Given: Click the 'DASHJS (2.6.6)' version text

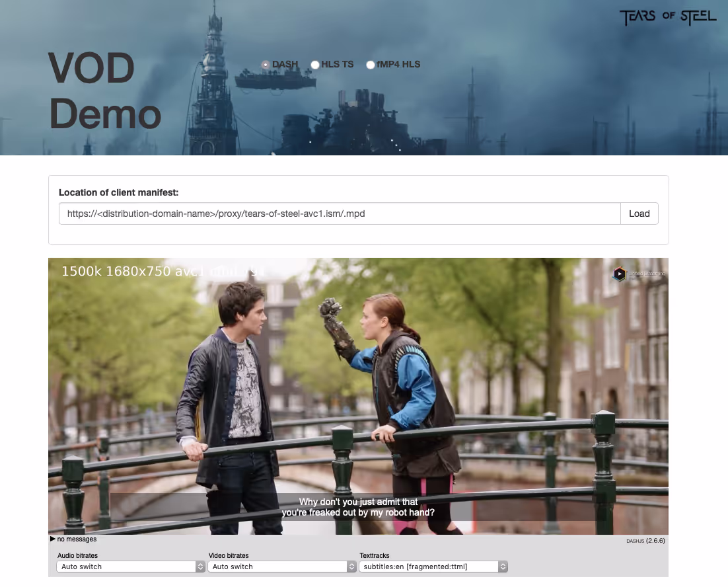Looking at the screenshot, I should 645,541.
